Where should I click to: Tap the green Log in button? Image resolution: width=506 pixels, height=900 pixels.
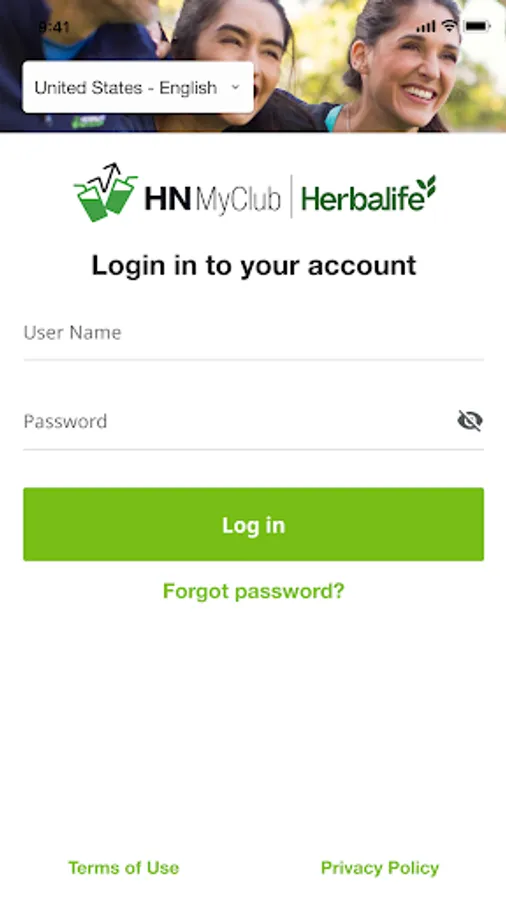point(254,524)
